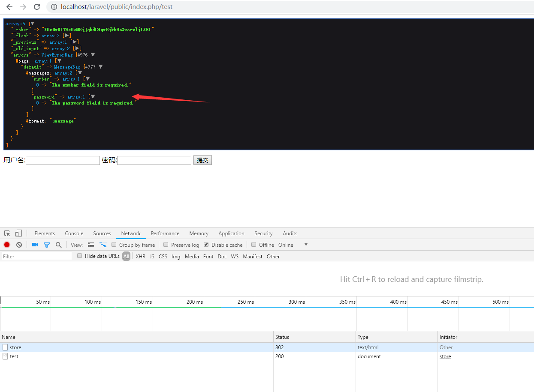Sort requests by Name column header

(x=137, y=337)
